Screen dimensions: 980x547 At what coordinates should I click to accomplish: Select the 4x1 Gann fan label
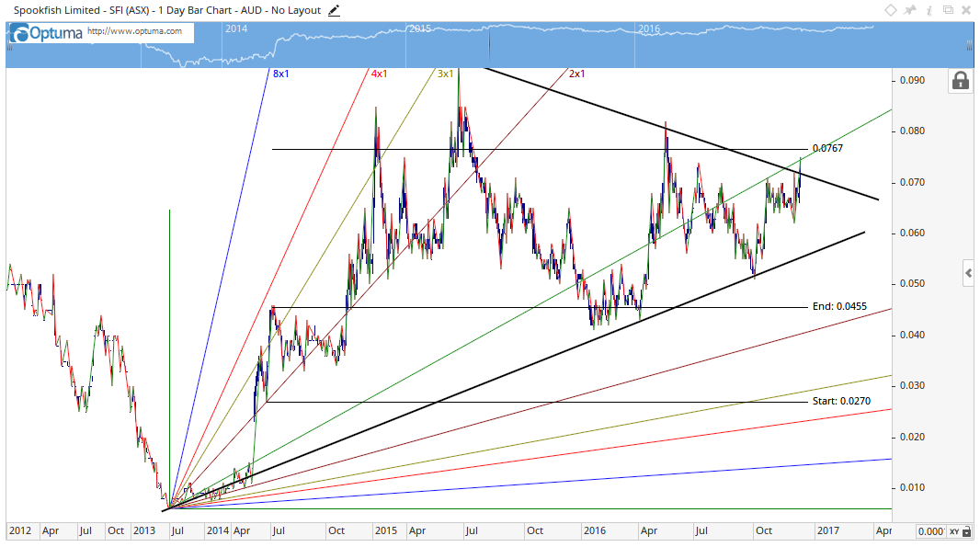pos(380,74)
